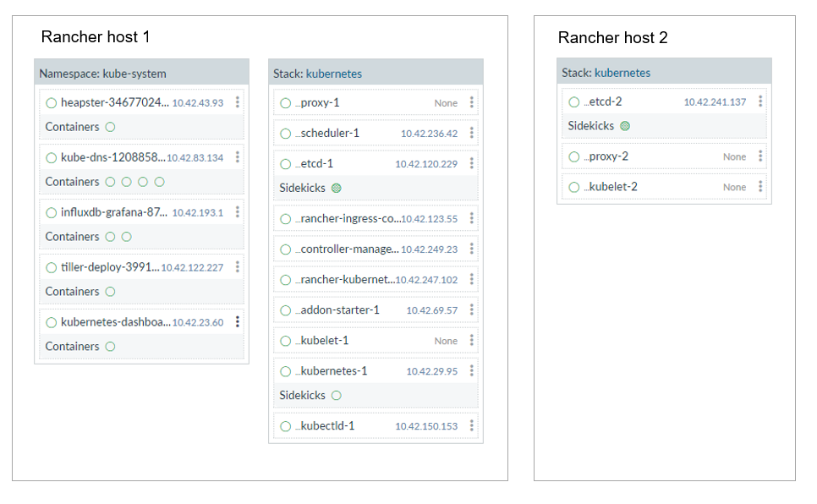Click the etcd-1 sidekick container icon
This screenshot has width=817, height=504.
tap(336, 188)
